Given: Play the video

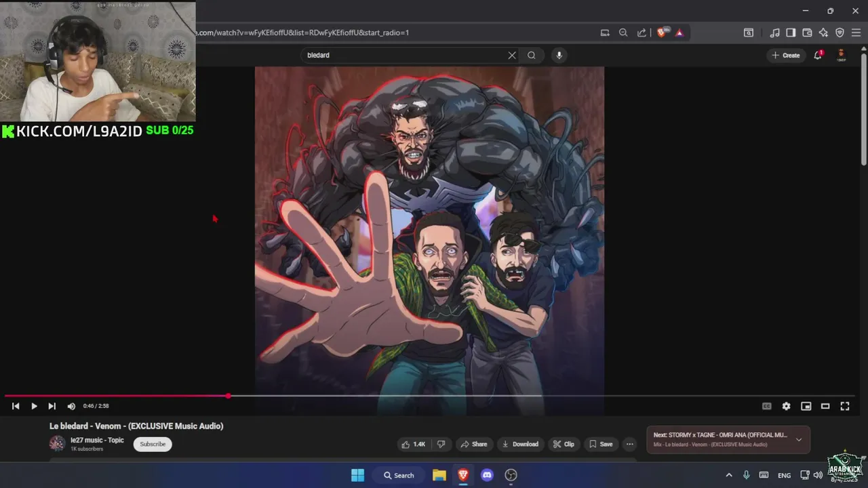Looking at the screenshot, I should [x=34, y=406].
